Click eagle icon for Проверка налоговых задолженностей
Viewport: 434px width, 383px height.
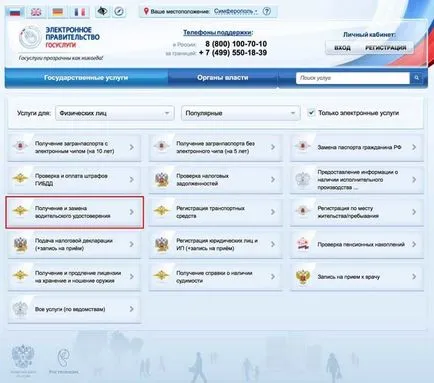[161, 179]
